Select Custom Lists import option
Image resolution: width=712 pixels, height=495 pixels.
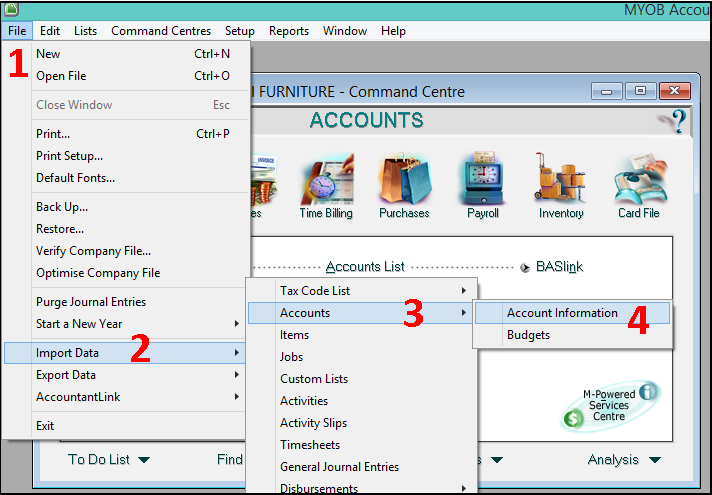pyautogui.click(x=361, y=379)
